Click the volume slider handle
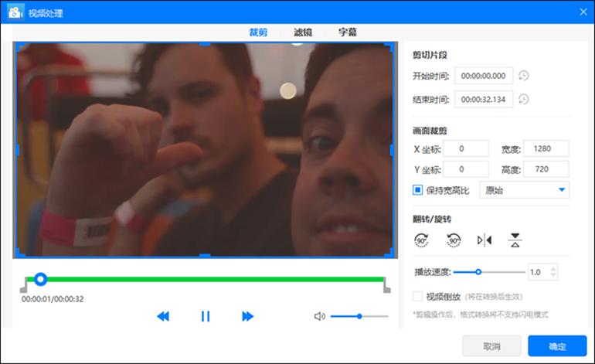Viewport: 595px width, 364px height. pos(359,316)
